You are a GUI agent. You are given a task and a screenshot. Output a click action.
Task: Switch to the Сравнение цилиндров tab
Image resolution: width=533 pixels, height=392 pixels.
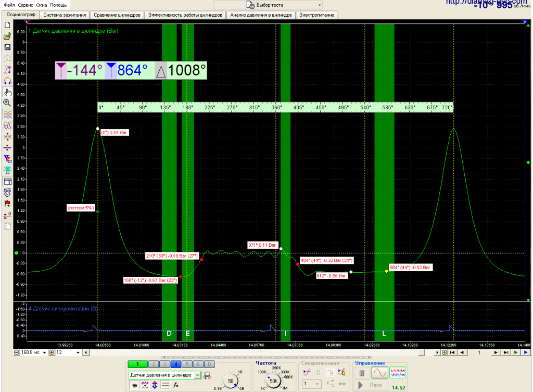click(x=117, y=15)
